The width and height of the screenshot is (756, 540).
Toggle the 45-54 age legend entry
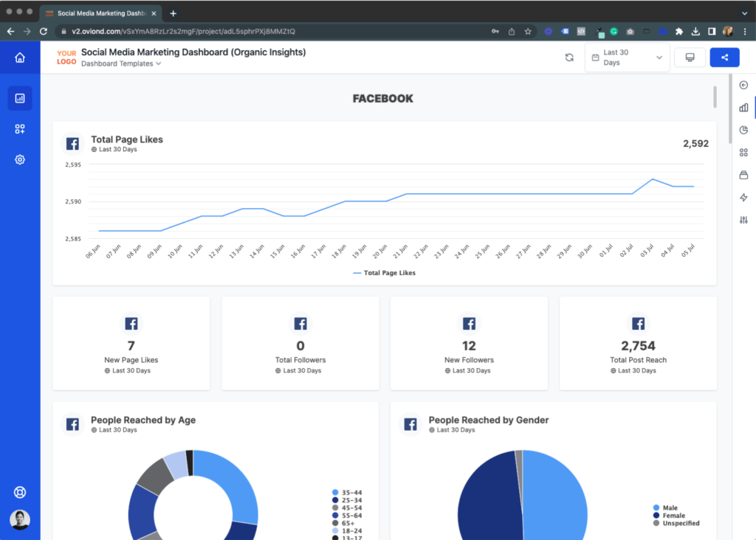(347, 508)
